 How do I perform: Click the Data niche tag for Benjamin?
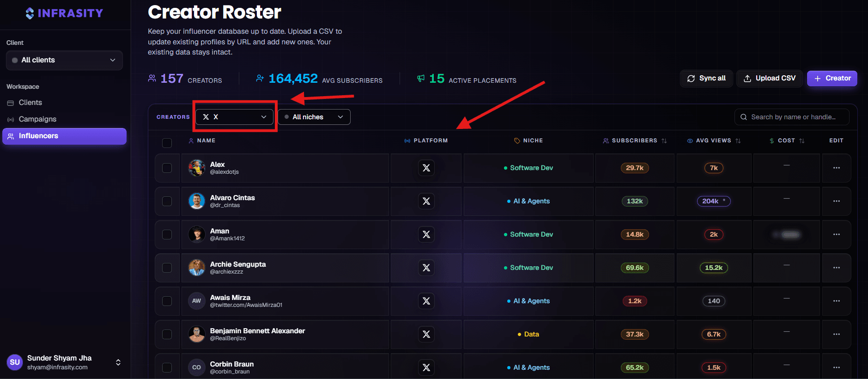528,334
